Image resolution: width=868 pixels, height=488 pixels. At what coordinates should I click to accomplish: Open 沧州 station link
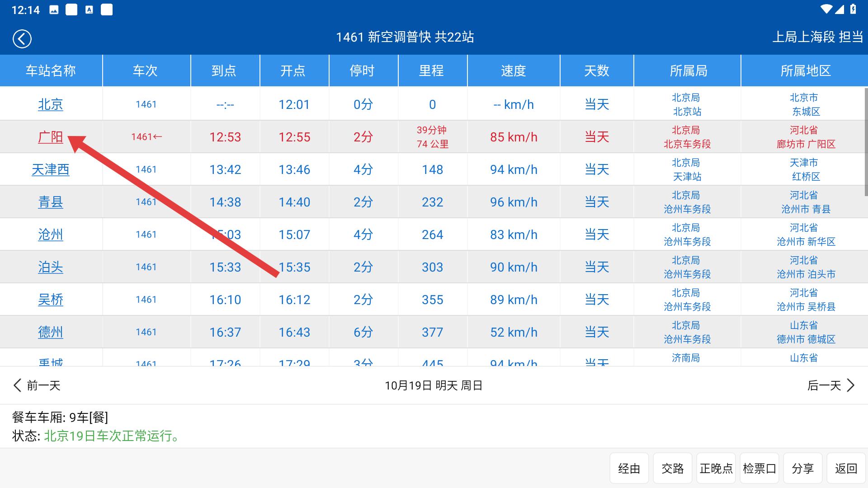coord(50,235)
